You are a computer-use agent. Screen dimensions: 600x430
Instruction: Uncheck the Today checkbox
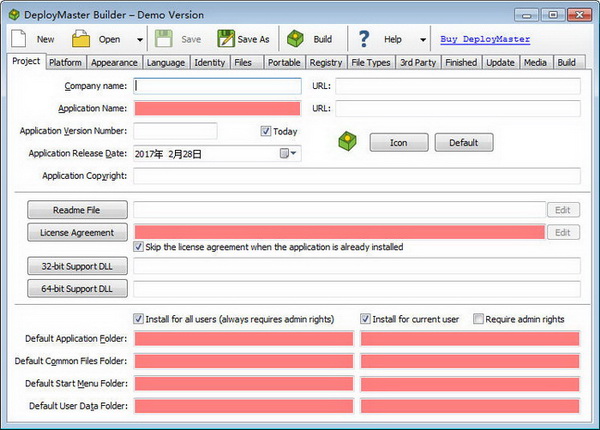[x=266, y=131]
